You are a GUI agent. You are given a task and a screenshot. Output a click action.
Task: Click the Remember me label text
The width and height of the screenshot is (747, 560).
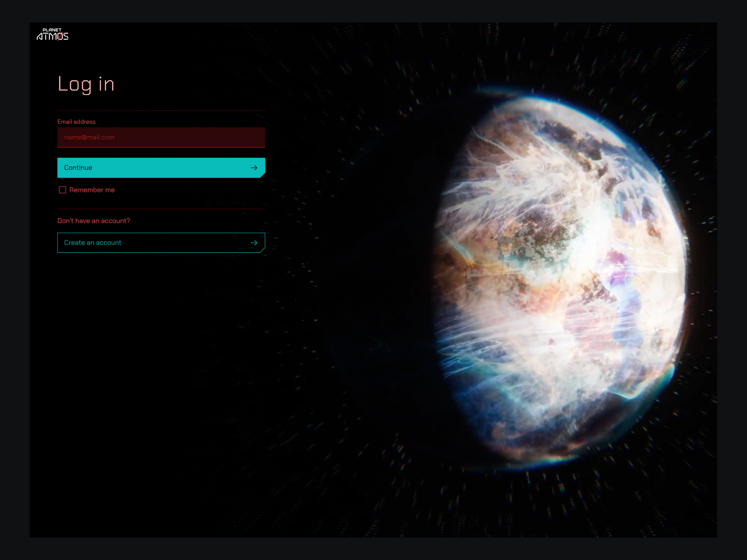(92, 190)
